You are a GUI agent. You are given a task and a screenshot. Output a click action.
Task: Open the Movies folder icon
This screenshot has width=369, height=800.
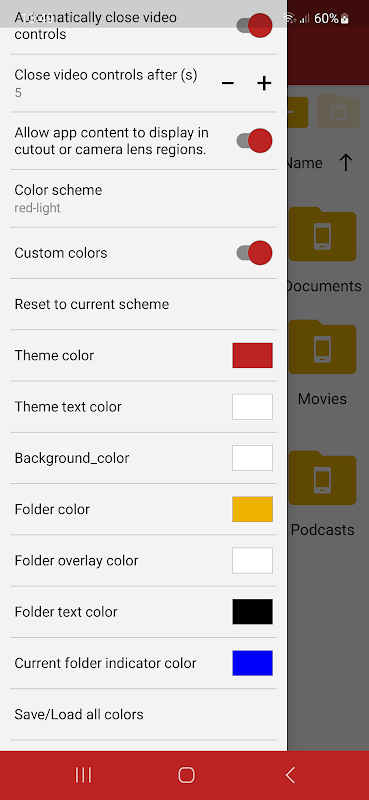point(323,347)
